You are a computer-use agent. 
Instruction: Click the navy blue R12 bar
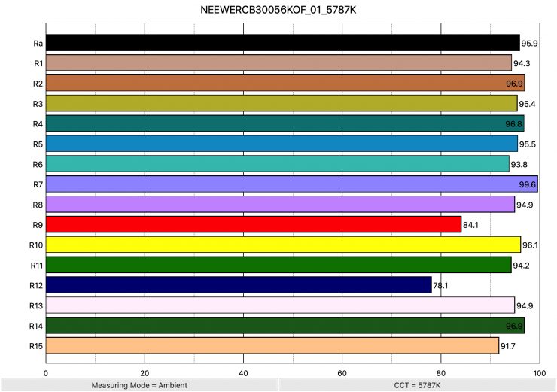coord(239,285)
